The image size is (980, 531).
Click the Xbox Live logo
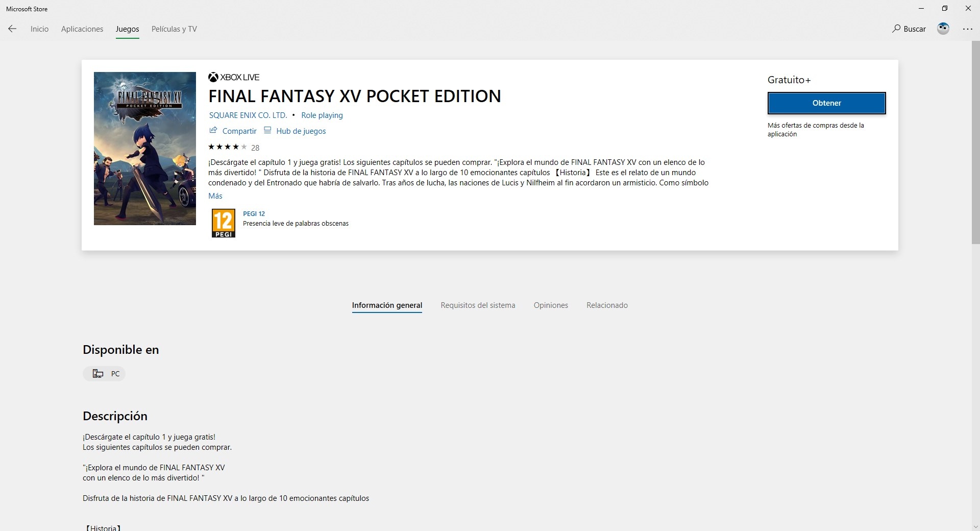[x=234, y=77]
